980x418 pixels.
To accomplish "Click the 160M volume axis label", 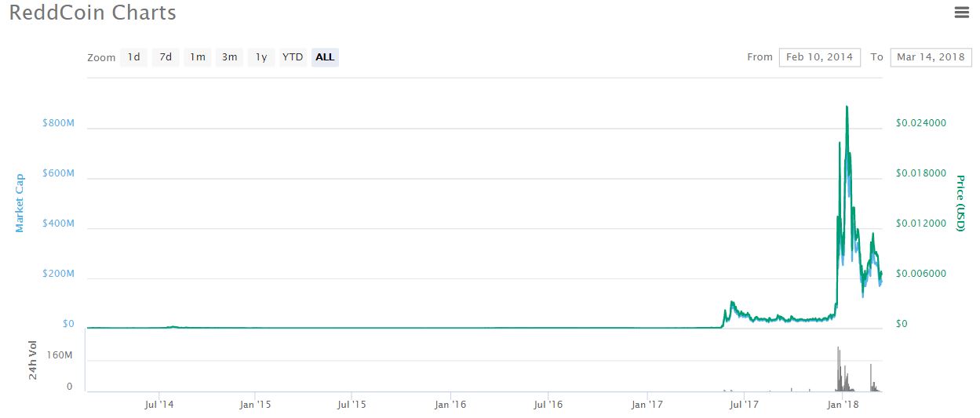I will (x=59, y=355).
